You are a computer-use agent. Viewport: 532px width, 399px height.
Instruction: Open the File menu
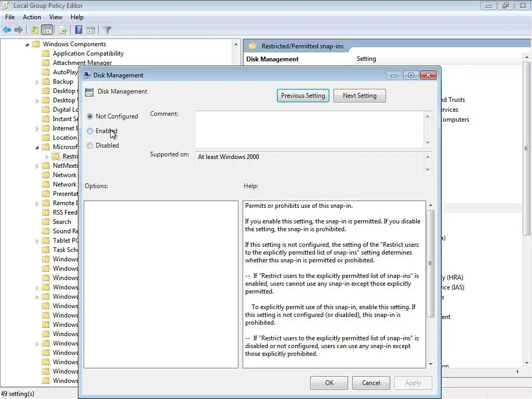click(10, 17)
